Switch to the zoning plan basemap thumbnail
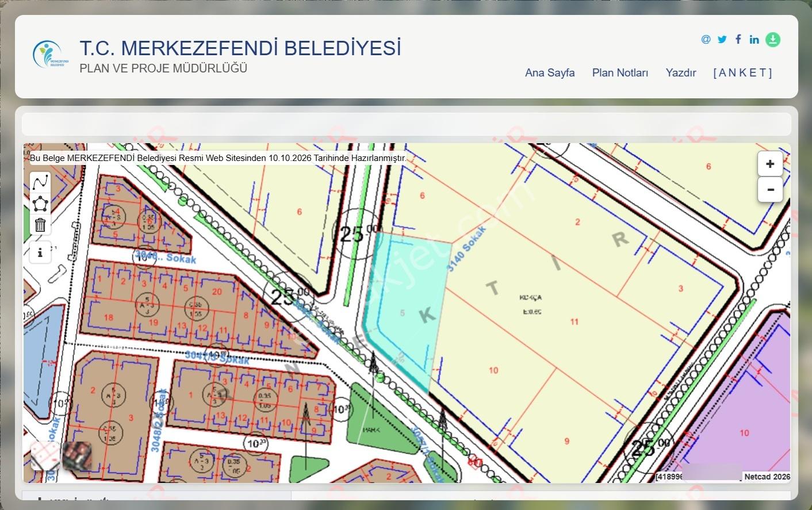The width and height of the screenshot is (812, 510). [x=45, y=456]
